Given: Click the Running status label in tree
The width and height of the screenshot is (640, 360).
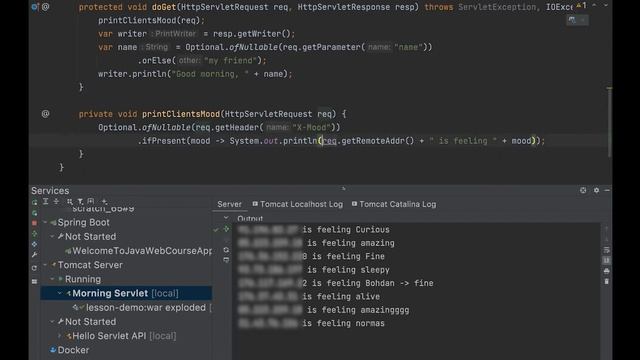Looking at the screenshot, I should pyautogui.click(x=83, y=279).
